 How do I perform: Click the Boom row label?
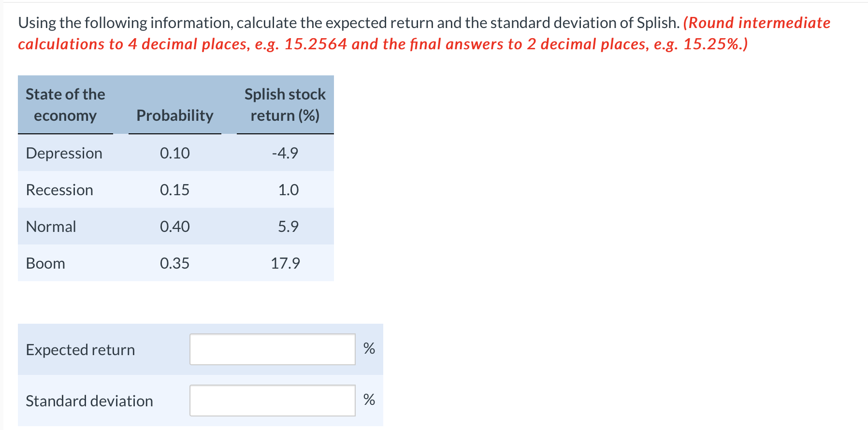tap(45, 263)
